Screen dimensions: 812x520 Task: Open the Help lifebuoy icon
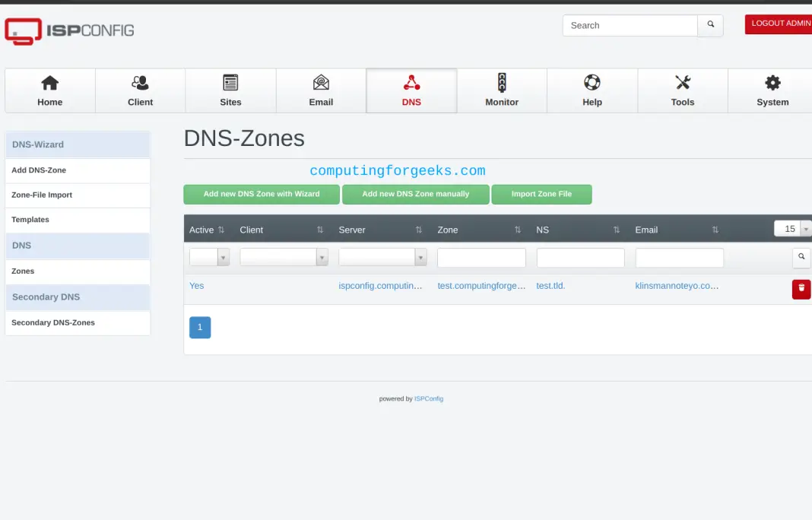[x=592, y=83]
